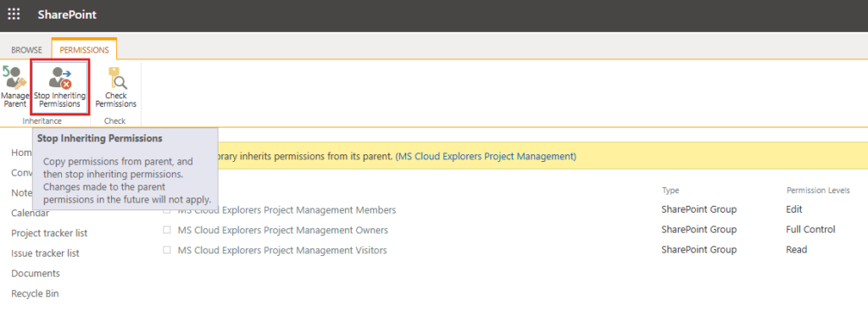Switch to the BROWSE ribbon tab
The image size is (868, 317).
pos(26,50)
